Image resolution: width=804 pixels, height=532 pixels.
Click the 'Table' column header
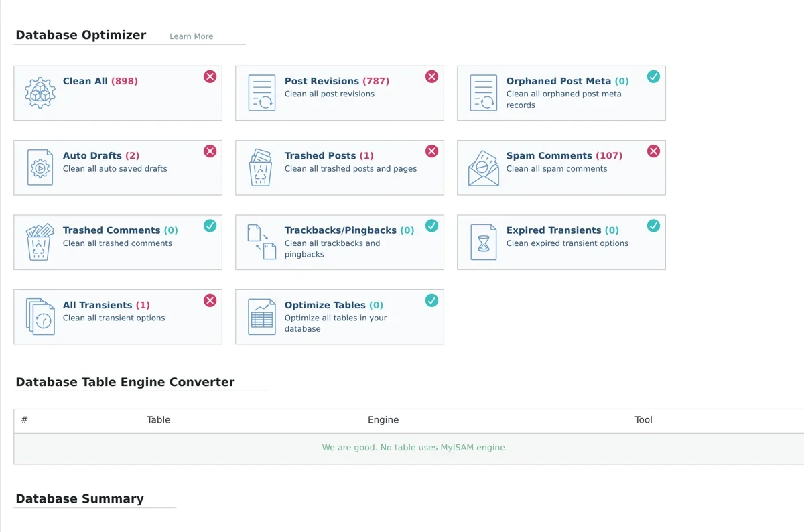[x=159, y=420]
